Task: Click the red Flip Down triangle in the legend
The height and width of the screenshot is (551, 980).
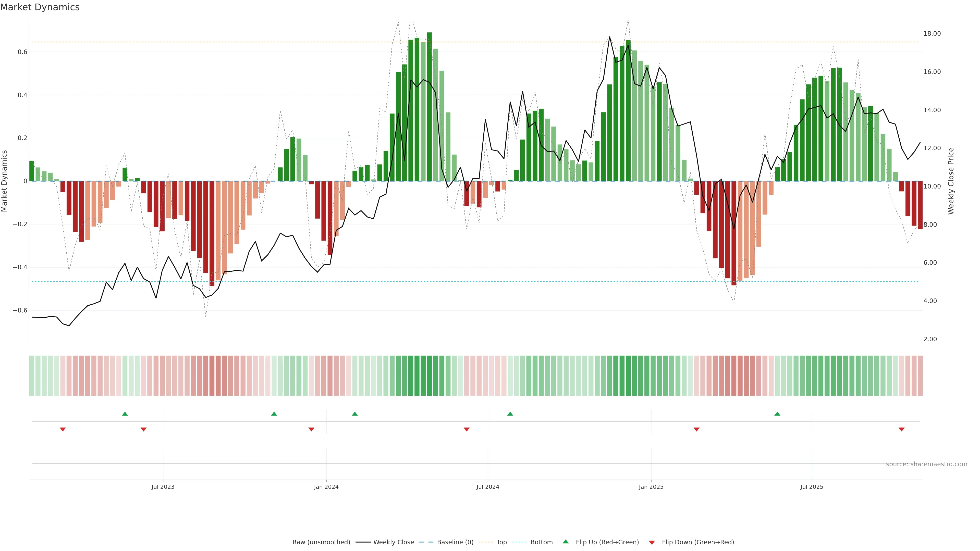Action: (x=652, y=543)
